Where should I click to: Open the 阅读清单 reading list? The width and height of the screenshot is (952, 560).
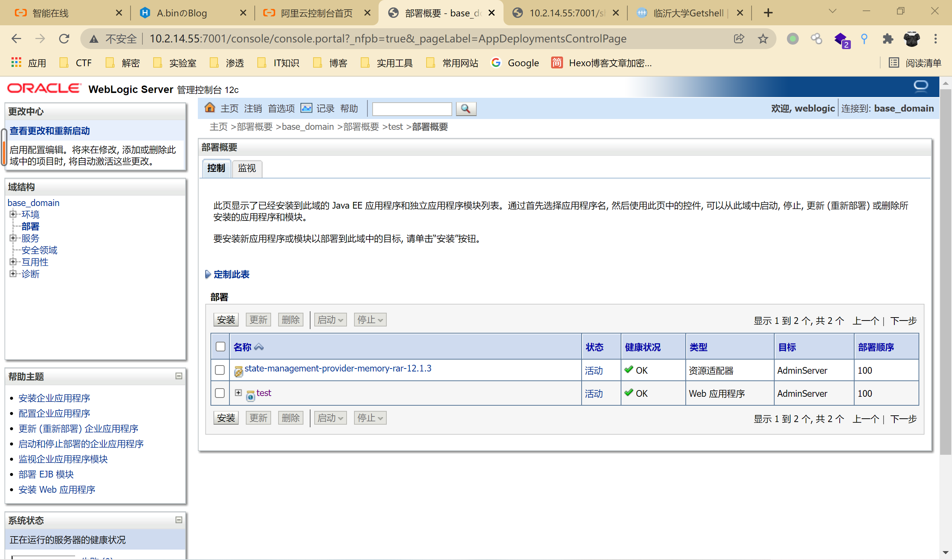(x=914, y=63)
